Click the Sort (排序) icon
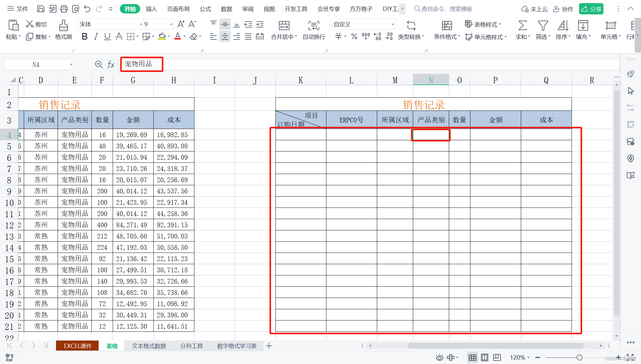 563,26
